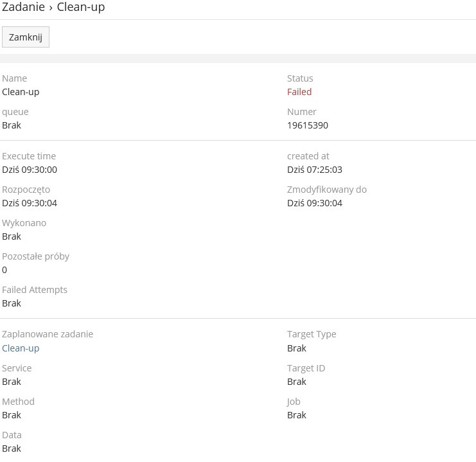
Task: Click the date value under Rozpoczęto
Action: (30, 203)
